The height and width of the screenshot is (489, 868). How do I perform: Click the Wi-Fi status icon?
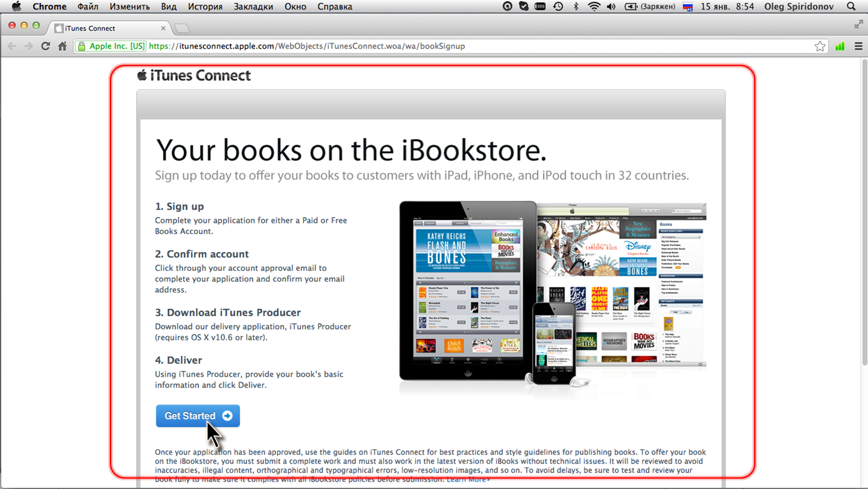593,6
